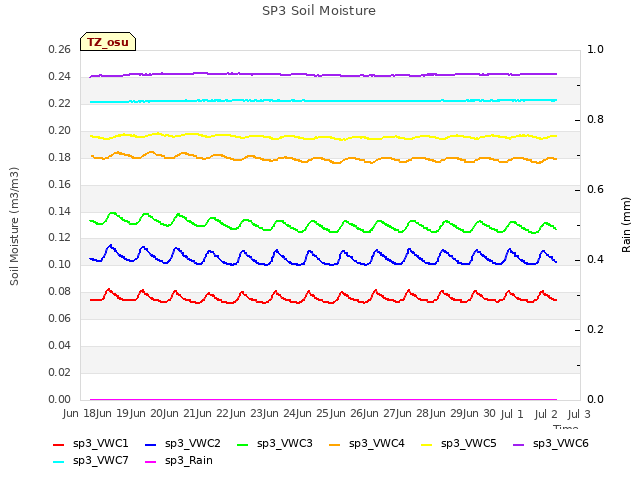Click the 0.0 rain axis tick value
This screenshot has height=480, width=640.
[595, 399]
